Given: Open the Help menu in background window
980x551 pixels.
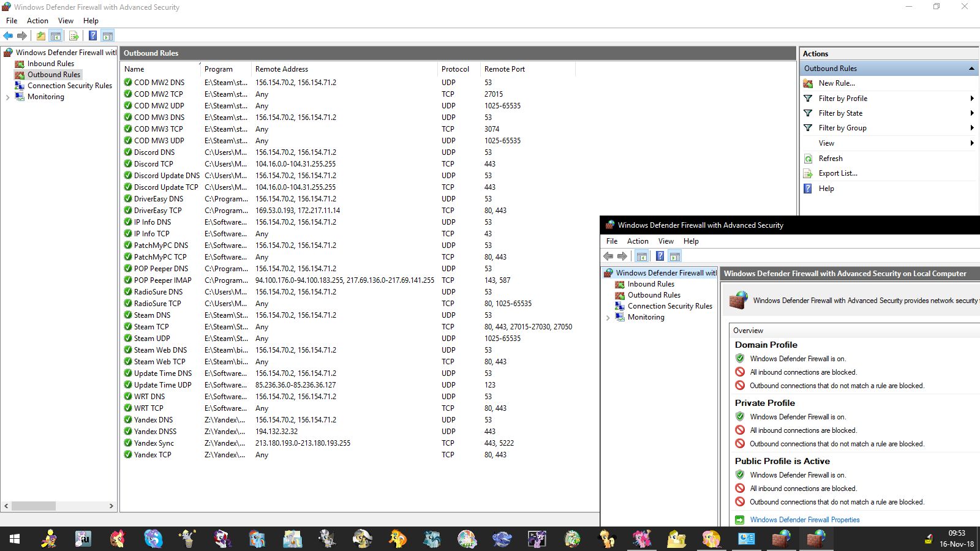Looking at the screenshot, I should pos(91,21).
